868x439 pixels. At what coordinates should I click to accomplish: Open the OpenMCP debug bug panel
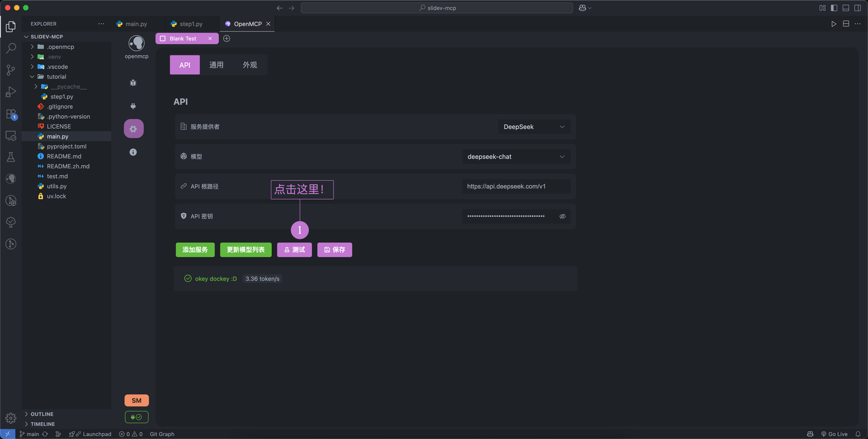[x=133, y=83]
